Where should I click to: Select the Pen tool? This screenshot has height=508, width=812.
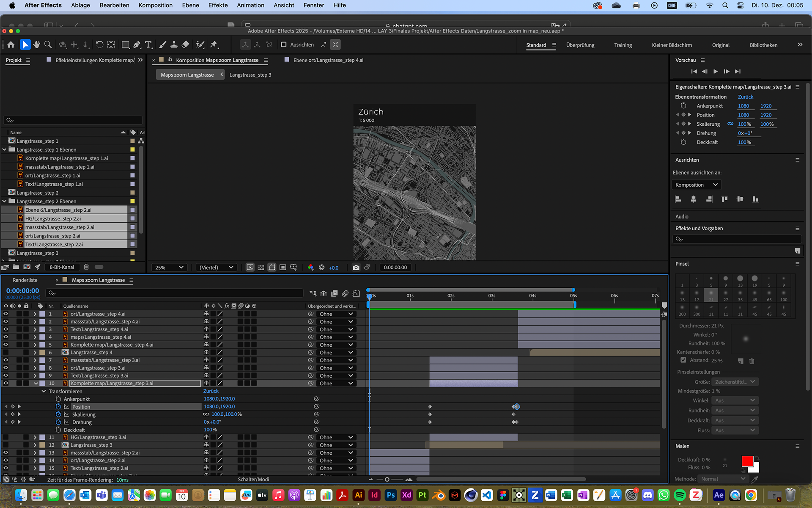(137, 44)
